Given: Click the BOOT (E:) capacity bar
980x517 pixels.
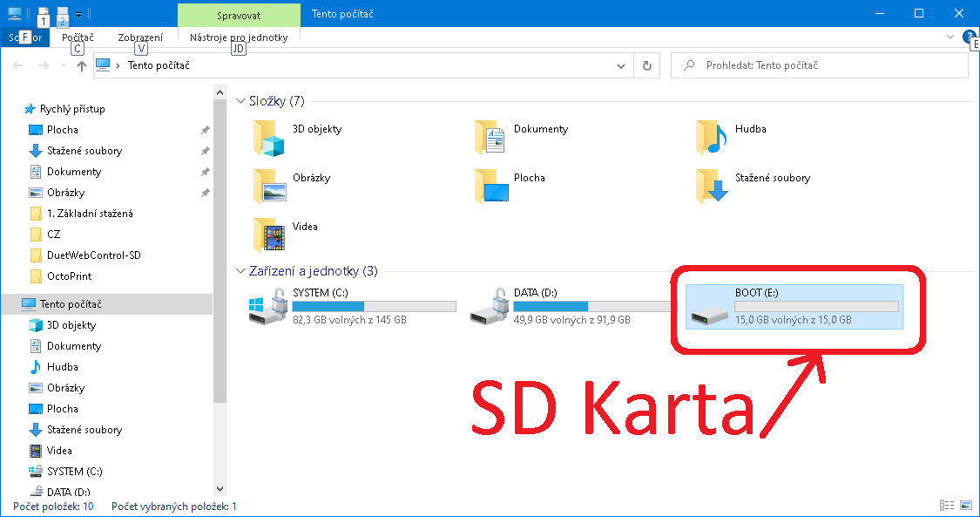Looking at the screenshot, I should 816,306.
